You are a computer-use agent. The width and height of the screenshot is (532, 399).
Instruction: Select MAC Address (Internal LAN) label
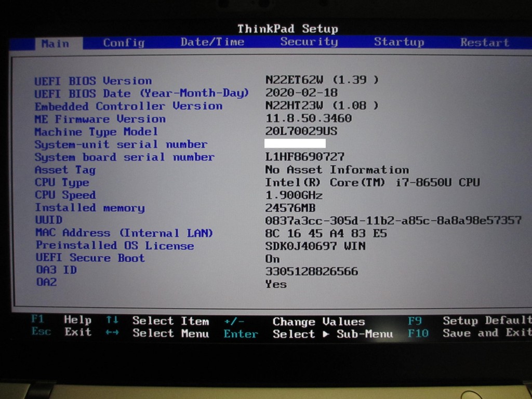(x=124, y=233)
